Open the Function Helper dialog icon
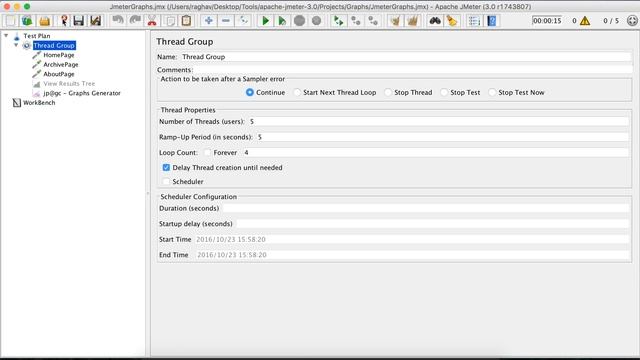Image resolution: width=640 pixels, height=360 pixels. [x=474, y=21]
